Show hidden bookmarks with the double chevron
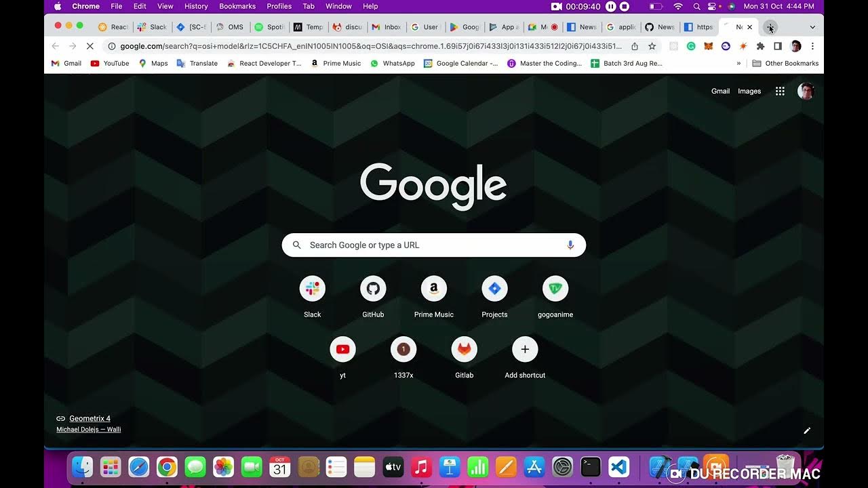This screenshot has height=488, width=868. pyautogui.click(x=738, y=63)
